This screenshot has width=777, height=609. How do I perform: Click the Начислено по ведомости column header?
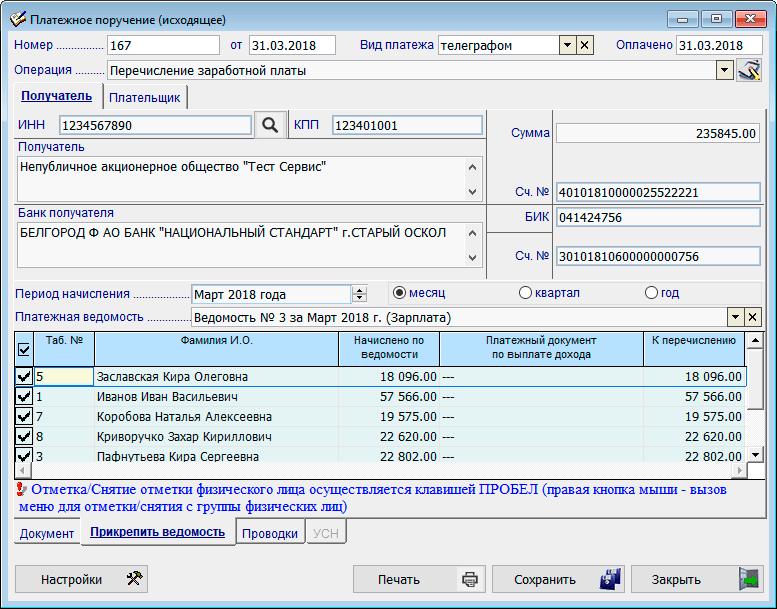(389, 349)
